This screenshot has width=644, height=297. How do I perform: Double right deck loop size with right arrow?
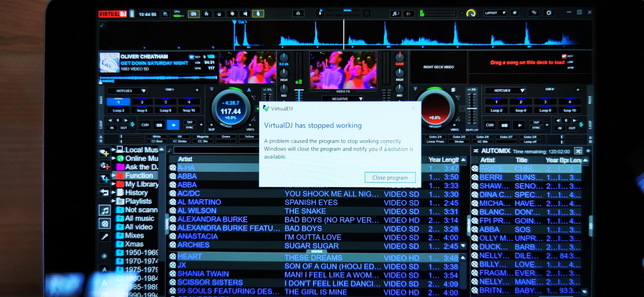coord(575,120)
